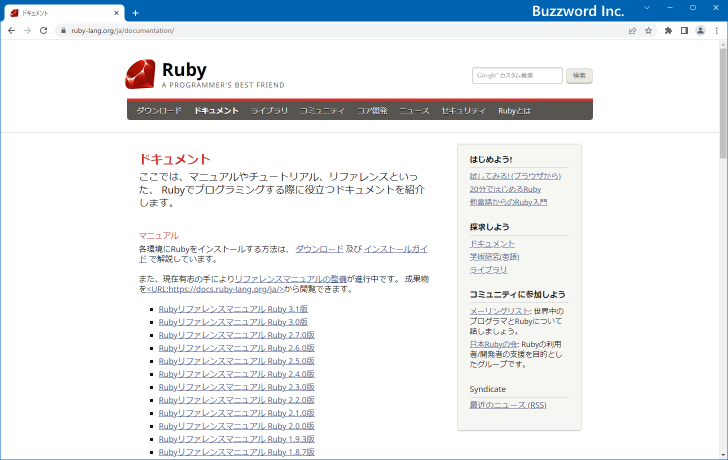Open 日本Rubyの会 sidebar link
728x460 pixels.
pyautogui.click(x=493, y=344)
